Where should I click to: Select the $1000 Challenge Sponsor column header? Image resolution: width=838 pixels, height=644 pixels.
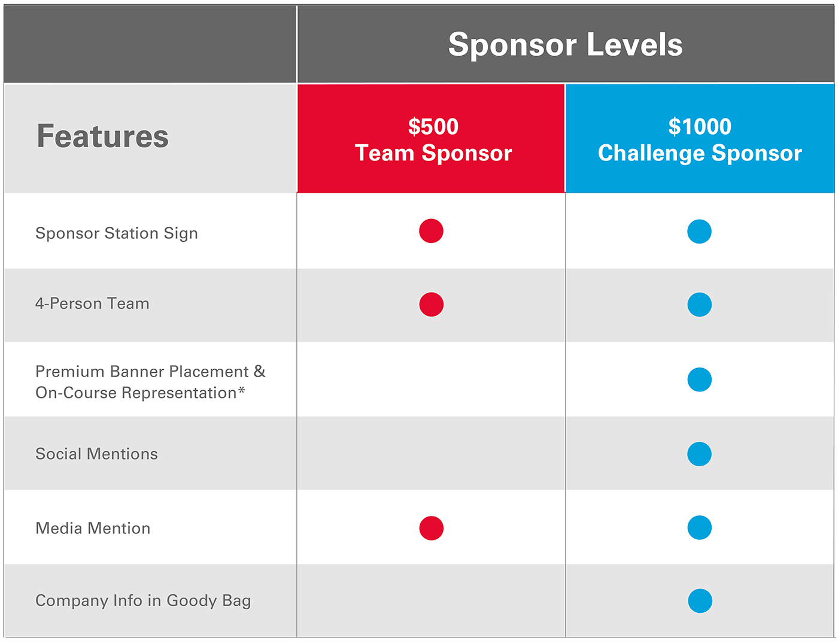pos(700,138)
